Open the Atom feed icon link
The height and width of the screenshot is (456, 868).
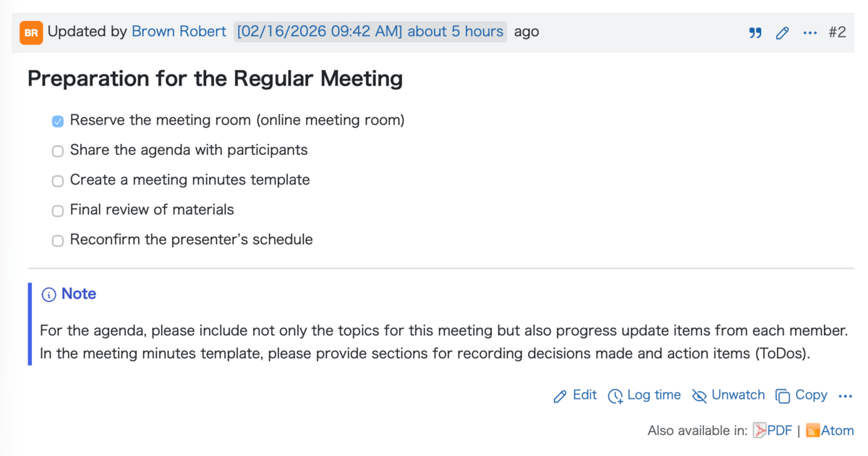click(813, 431)
